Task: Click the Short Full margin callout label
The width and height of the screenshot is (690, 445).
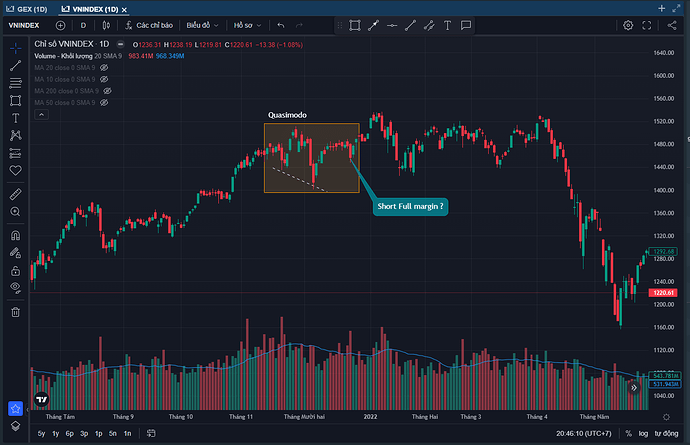Action: coord(410,206)
